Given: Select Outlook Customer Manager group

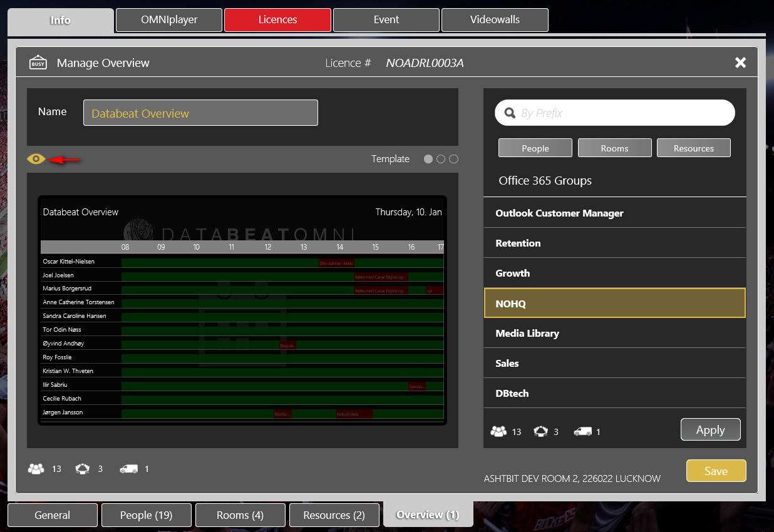Looking at the screenshot, I should click(615, 213).
